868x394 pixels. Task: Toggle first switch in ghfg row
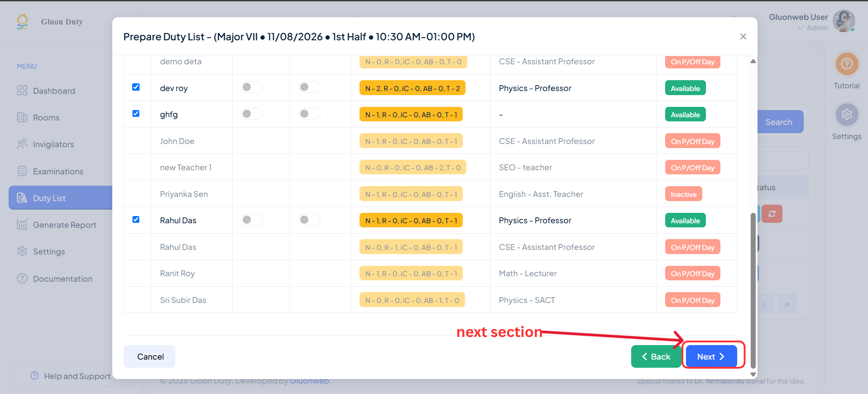(x=252, y=114)
